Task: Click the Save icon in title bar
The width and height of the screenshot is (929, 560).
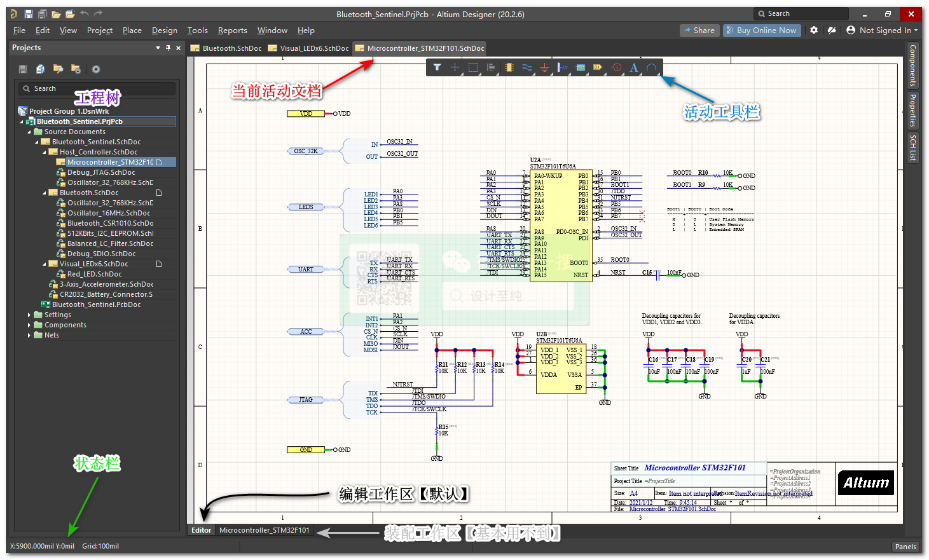Action: pyautogui.click(x=29, y=14)
